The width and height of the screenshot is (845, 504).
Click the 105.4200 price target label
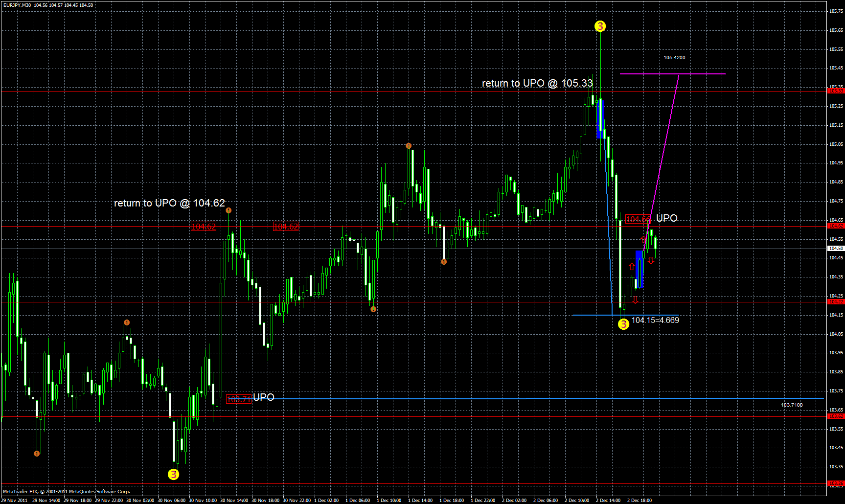674,57
